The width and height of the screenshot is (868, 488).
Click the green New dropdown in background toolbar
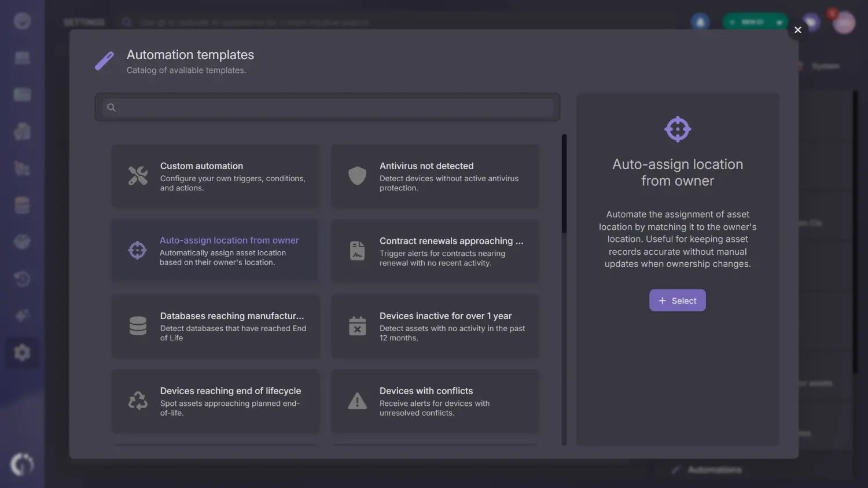(x=755, y=22)
